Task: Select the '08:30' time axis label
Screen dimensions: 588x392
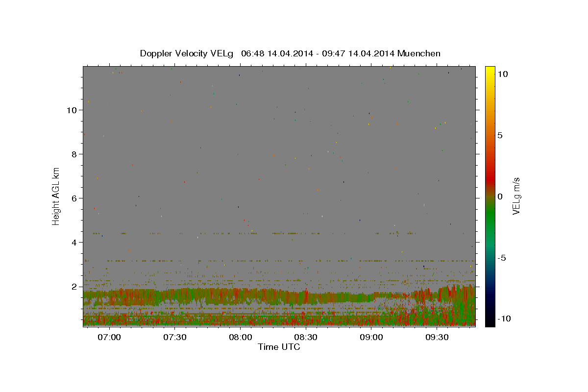Action: pyautogui.click(x=306, y=337)
